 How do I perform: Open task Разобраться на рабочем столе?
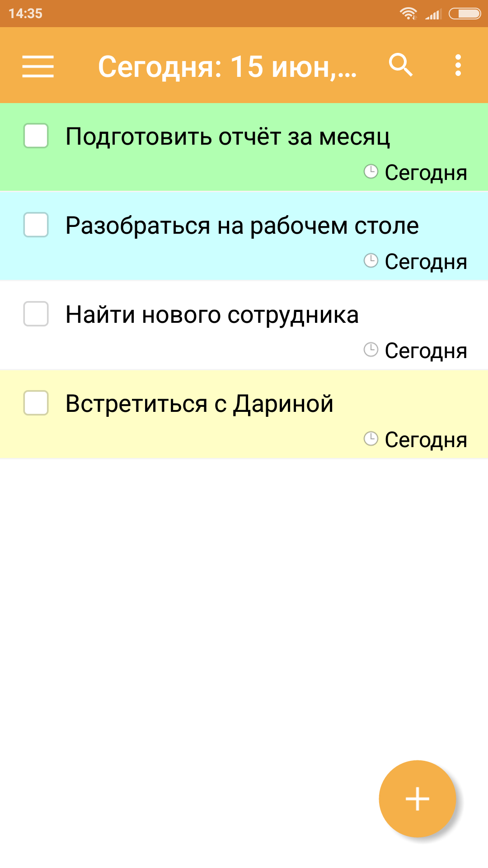tap(242, 226)
